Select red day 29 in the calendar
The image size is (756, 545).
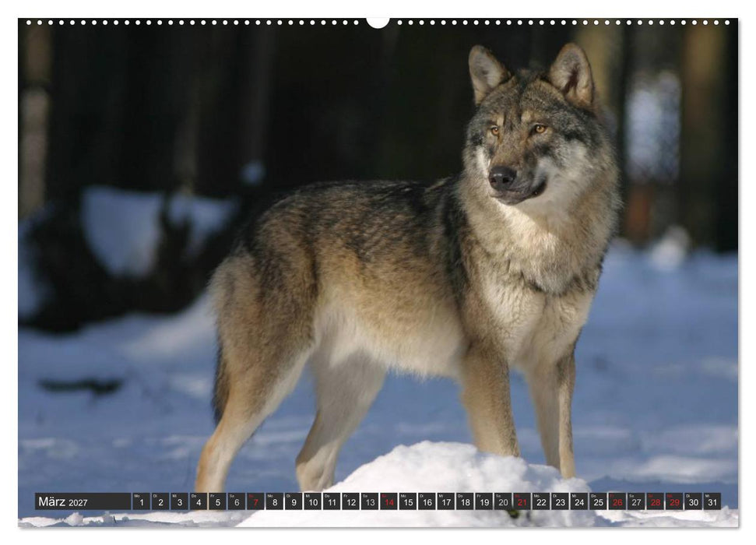[674, 501]
